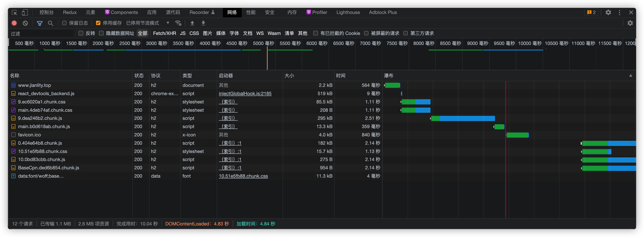Open search with the magnifier icon

tap(50, 23)
